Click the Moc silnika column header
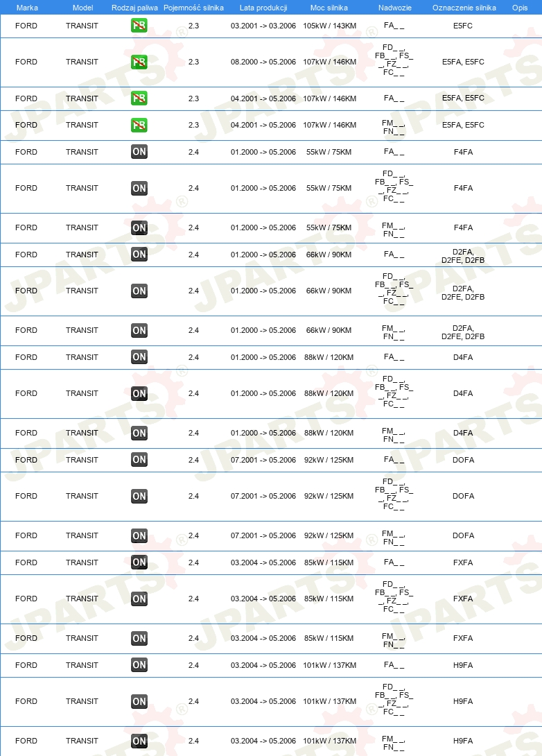The height and width of the screenshot is (756, 542). (329, 8)
